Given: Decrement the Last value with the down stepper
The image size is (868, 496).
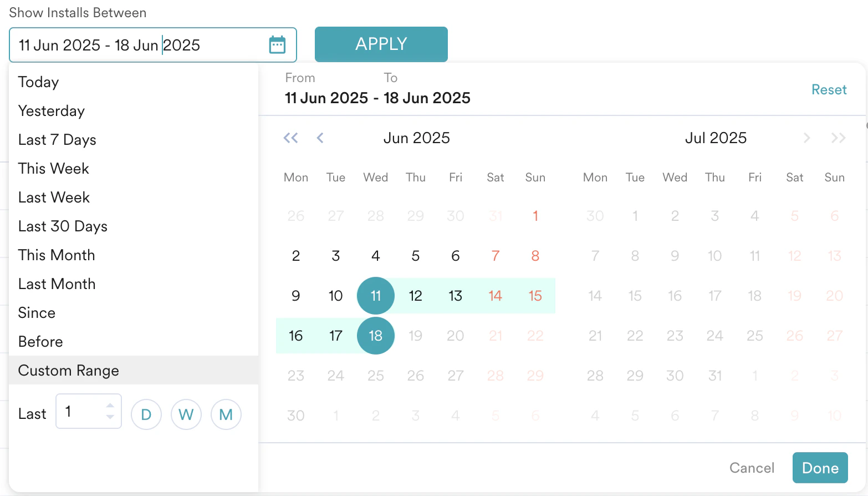Looking at the screenshot, I should [x=110, y=416].
